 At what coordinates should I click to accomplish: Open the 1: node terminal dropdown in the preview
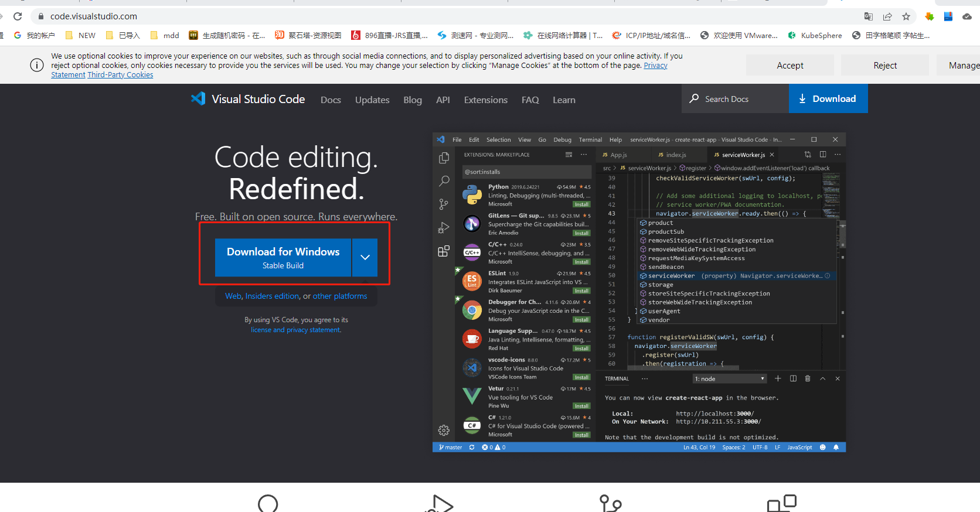tap(730, 378)
